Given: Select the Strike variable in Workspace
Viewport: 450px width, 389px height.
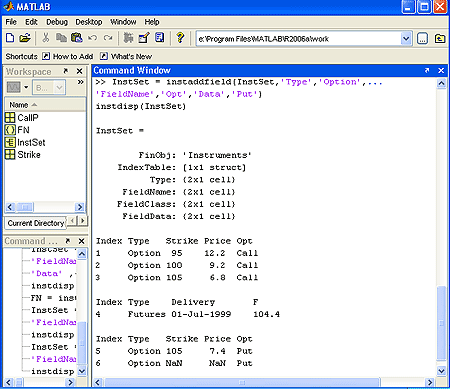Looking at the screenshot, I should (x=23, y=155).
